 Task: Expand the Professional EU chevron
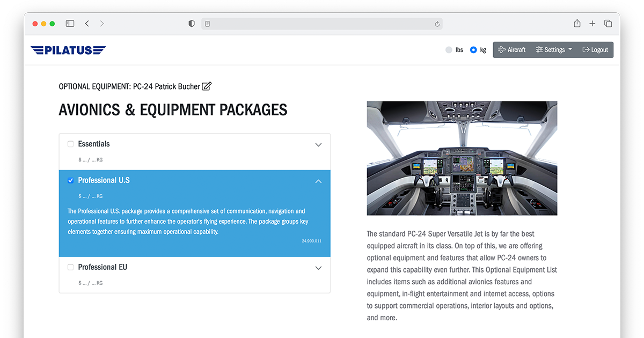[x=318, y=268]
